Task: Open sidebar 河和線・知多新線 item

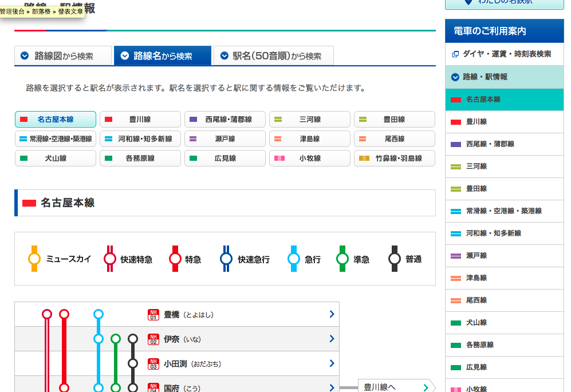Action: point(505,233)
